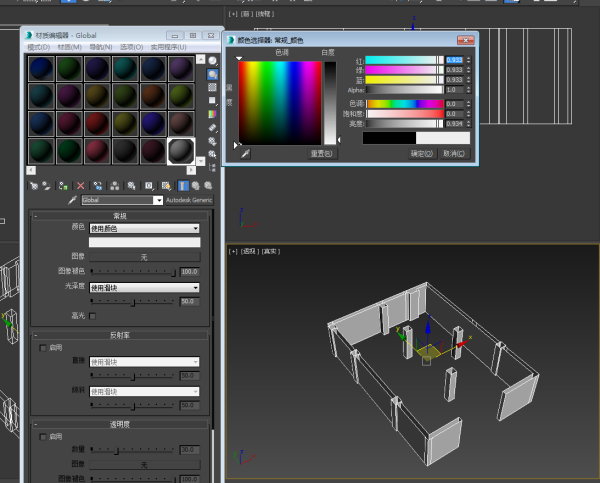This screenshot has width=600, height=483.
Task: Pick material from object eyedropper beside Global
Action: (x=72, y=200)
